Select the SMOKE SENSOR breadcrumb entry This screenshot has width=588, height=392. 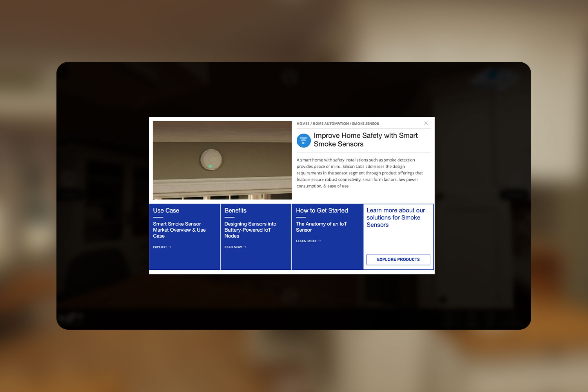tap(365, 123)
